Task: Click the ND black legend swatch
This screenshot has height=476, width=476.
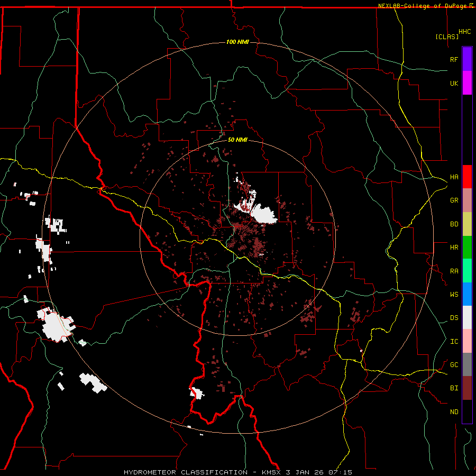Action: point(467,411)
